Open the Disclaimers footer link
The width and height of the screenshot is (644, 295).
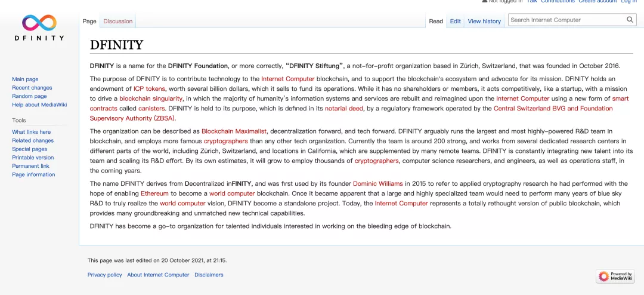209,275
